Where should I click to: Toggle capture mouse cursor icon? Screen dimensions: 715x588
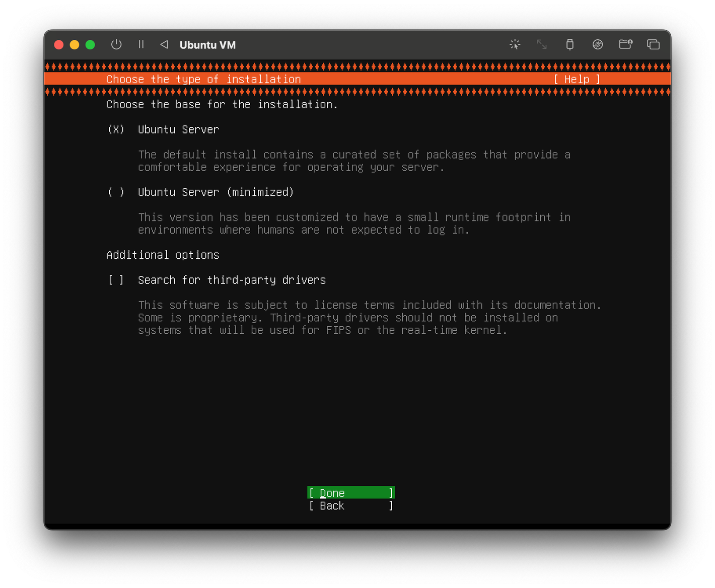point(515,44)
